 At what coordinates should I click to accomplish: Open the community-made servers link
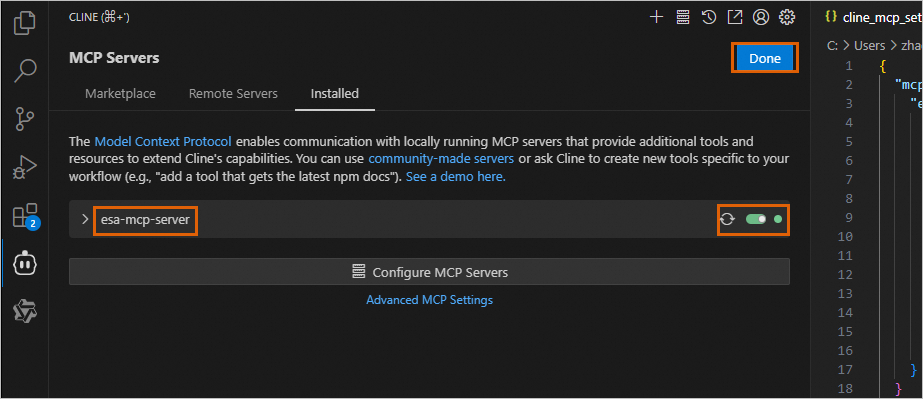(x=441, y=159)
